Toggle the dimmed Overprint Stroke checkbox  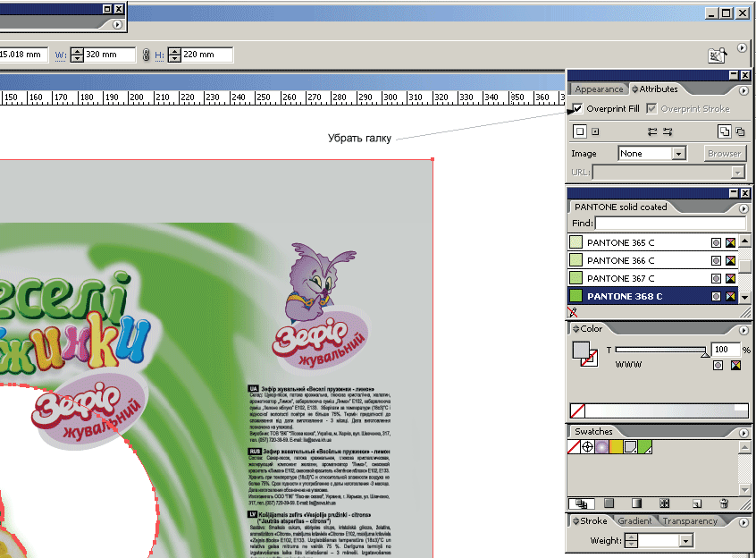[651, 109]
